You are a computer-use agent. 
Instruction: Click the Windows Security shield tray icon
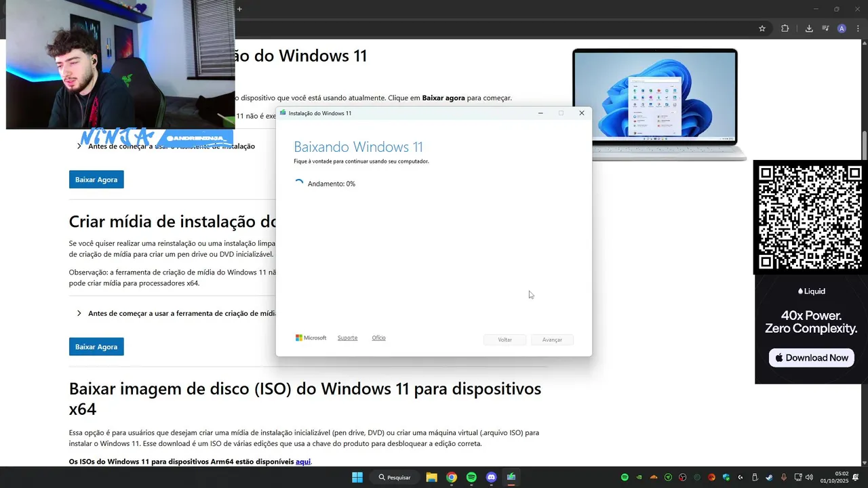tap(726, 477)
